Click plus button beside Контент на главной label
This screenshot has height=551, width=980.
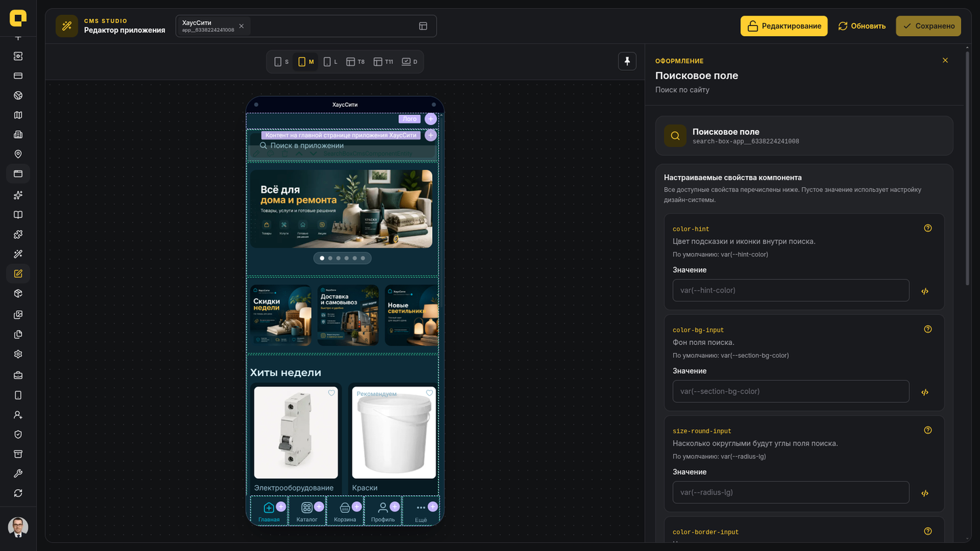(x=431, y=135)
